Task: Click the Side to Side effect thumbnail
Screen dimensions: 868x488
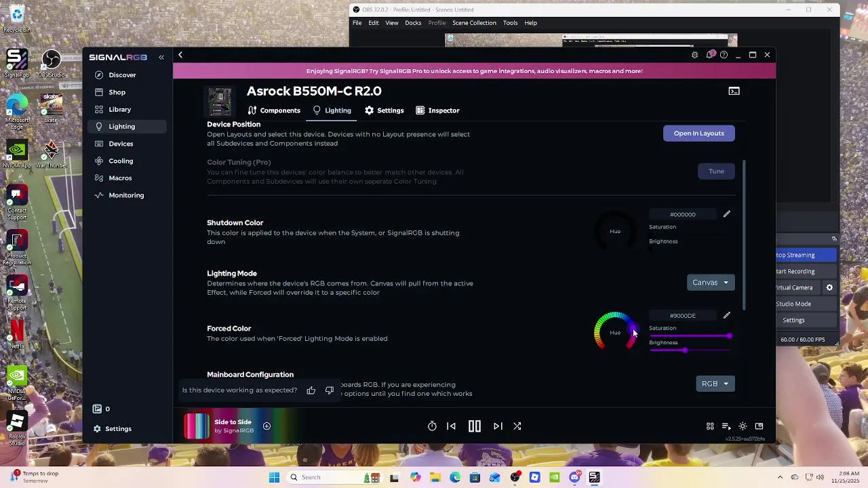Action: click(x=197, y=426)
